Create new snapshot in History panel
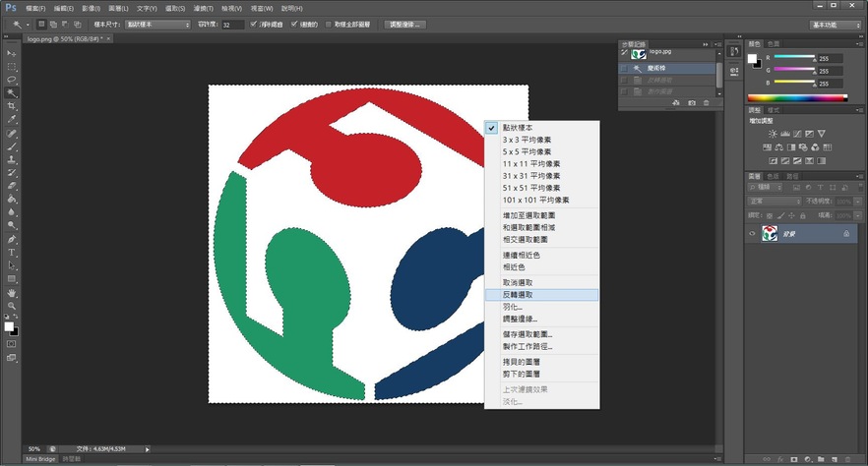Image resolution: width=868 pixels, height=466 pixels. pos(692,103)
